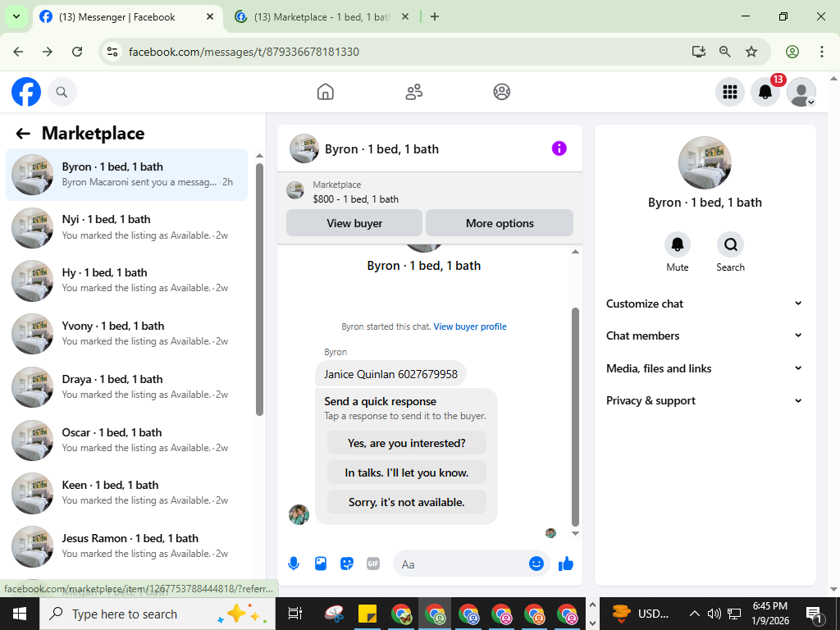This screenshot has height=630, width=840.
Task: Reload the page with refresh icon
Action: point(77,52)
